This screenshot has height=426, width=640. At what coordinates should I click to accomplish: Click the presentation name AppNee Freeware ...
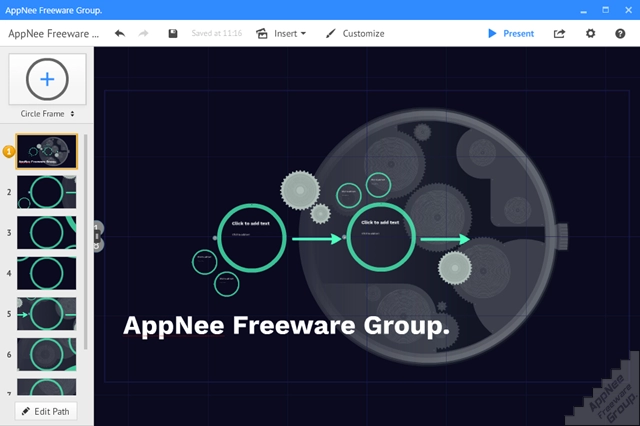53,33
